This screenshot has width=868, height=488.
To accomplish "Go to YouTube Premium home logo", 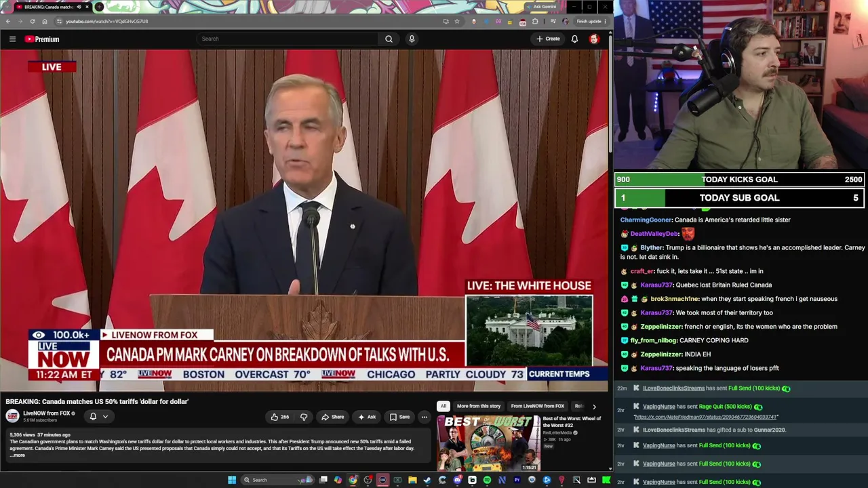I will (42, 39).
